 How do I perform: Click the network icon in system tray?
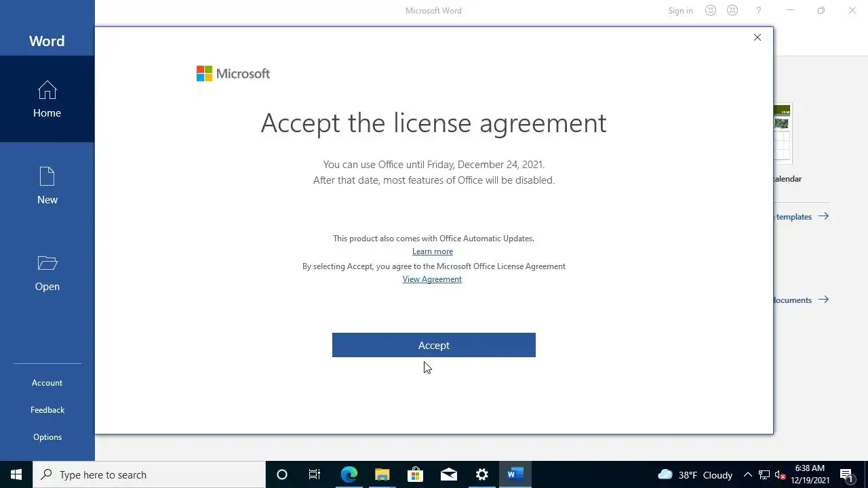coord(764,474)
